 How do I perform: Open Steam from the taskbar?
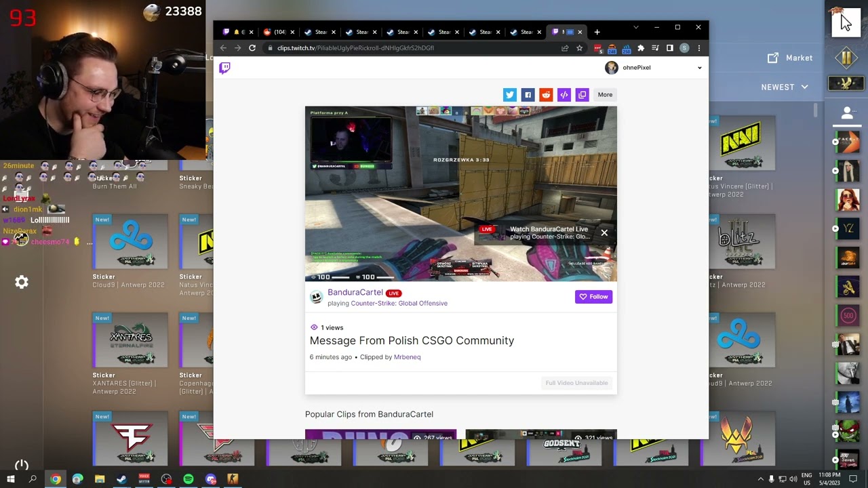(121, 479)
